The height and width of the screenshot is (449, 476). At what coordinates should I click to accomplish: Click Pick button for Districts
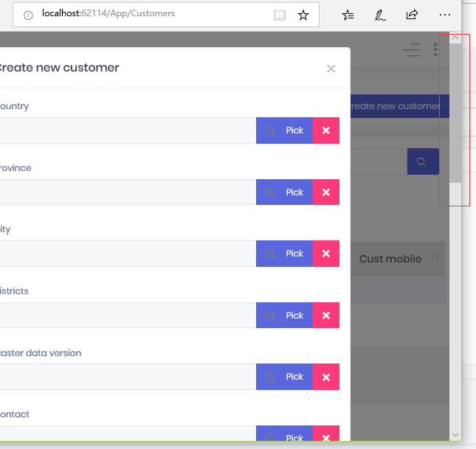coord(284,316)
